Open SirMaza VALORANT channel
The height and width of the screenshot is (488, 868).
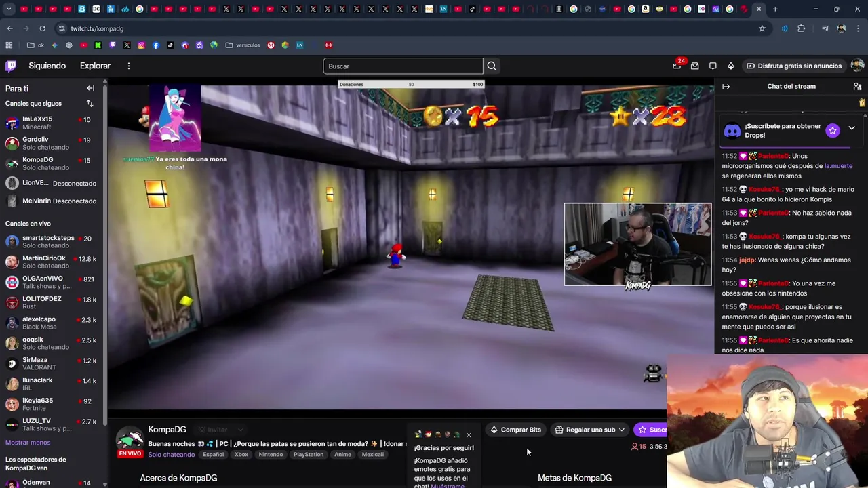point(51,363)
